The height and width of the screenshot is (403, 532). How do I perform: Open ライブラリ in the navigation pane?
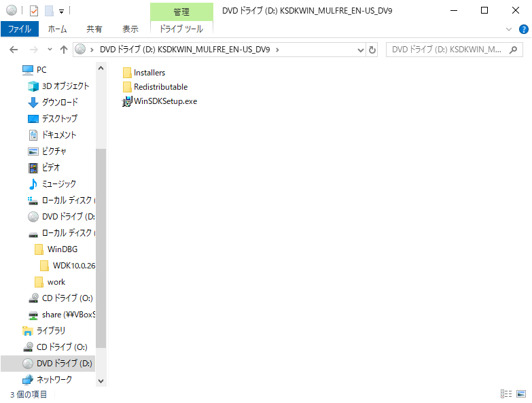click(43, 331)
